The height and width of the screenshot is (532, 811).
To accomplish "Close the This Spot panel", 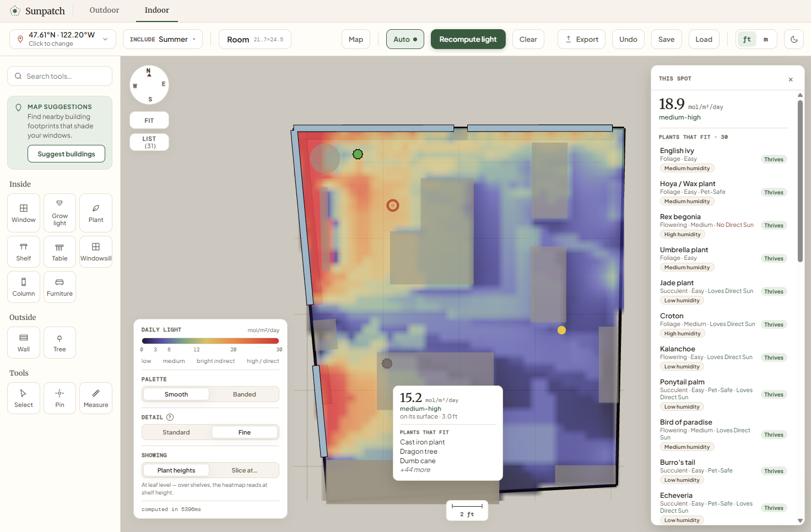I will click(791, 79).
